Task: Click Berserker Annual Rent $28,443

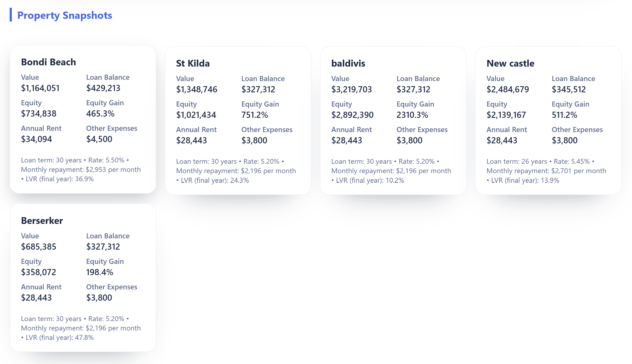Action: 37,297
